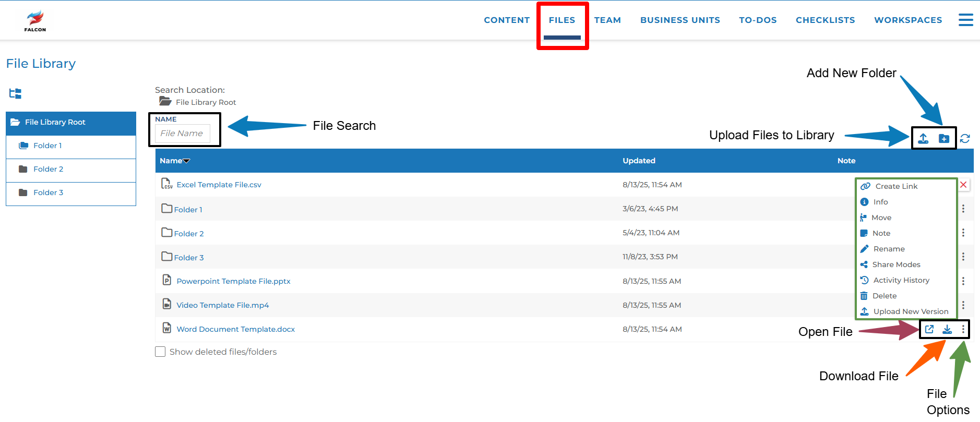The height and width of the screenshot is (422, 980).
Task: Open the Folder 1 link in table
Action: 188,210
